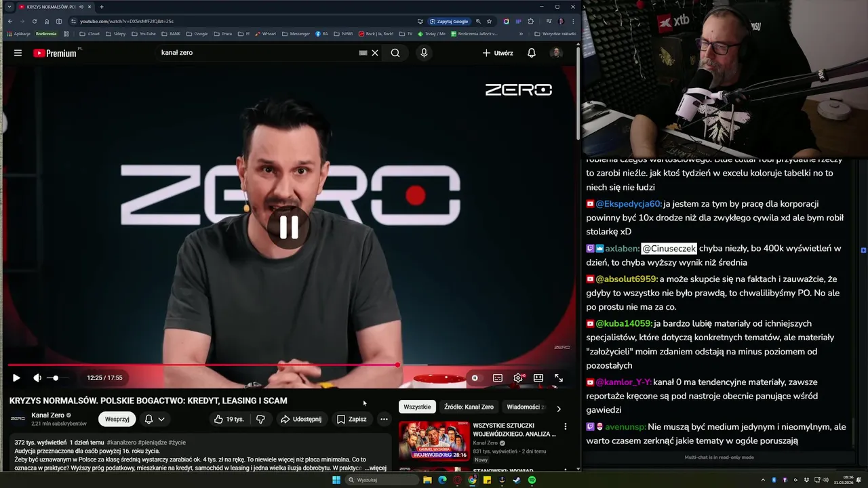Click the taskbar Wyszukaj search box

click(x=382, y=480)
